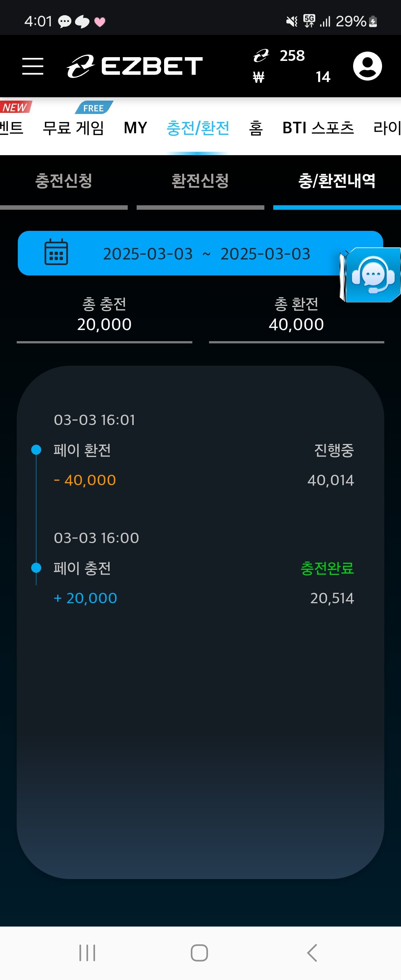This screenshot has width=401, height=980.
Task: Open the BTI 스포츠 menu
Action: click(x=318, y=128)
